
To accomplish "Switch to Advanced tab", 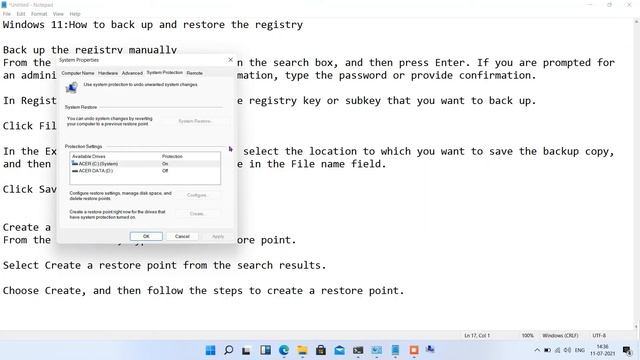I will (132, 73).
